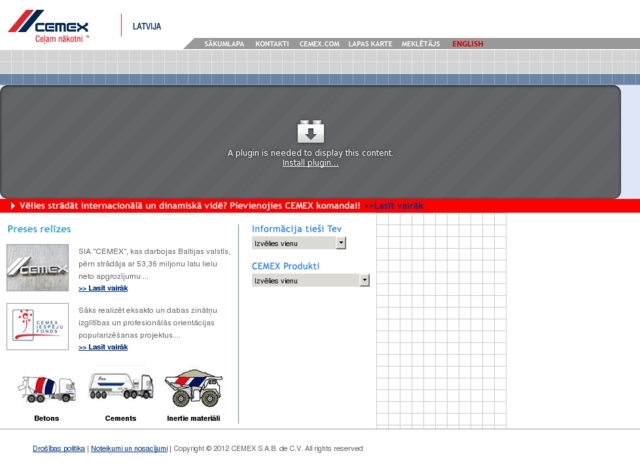Open Noteikumi un nosacījumi footer link

[129, 449]
